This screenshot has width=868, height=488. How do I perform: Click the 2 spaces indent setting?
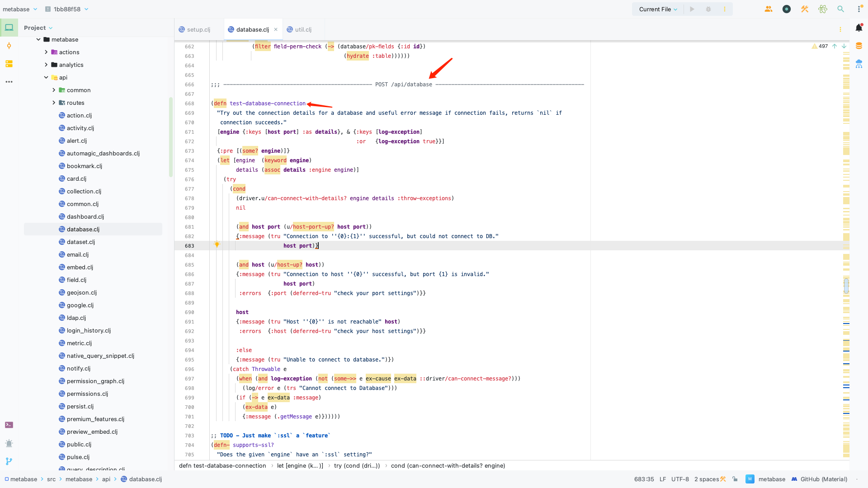click(706, 479)
